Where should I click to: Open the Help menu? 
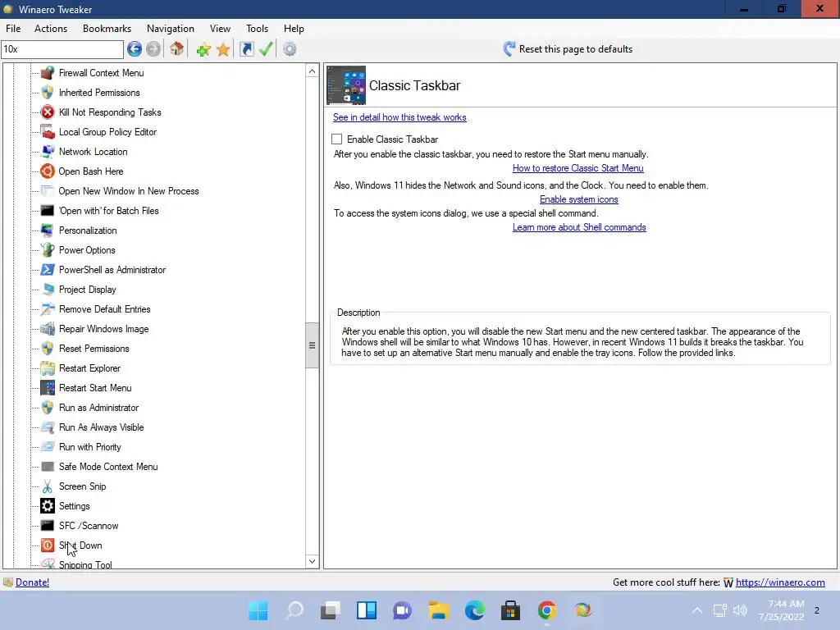pyautogui.click(x=294, y=29)
